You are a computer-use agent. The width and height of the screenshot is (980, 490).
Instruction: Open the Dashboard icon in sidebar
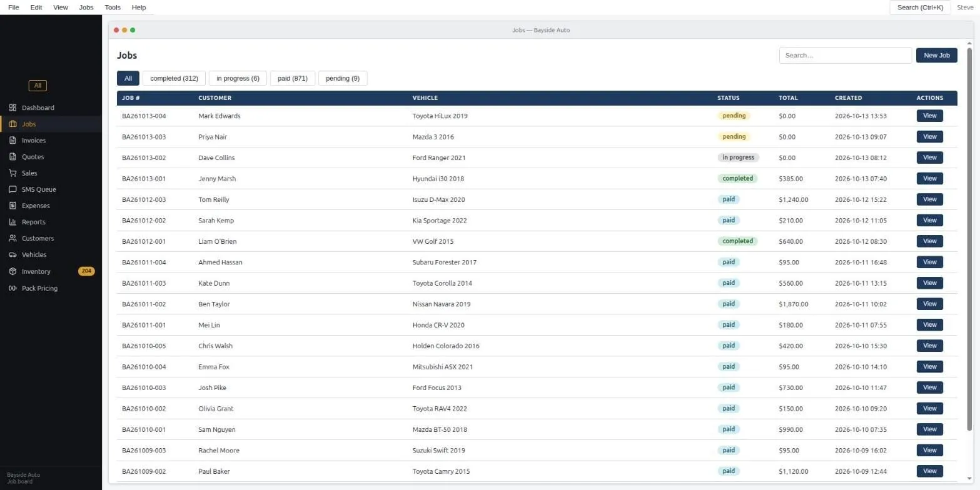(13, 107)
